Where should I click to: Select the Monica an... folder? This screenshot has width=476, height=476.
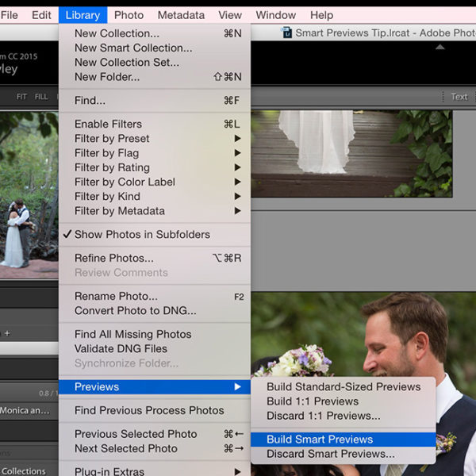coord(25,411)
